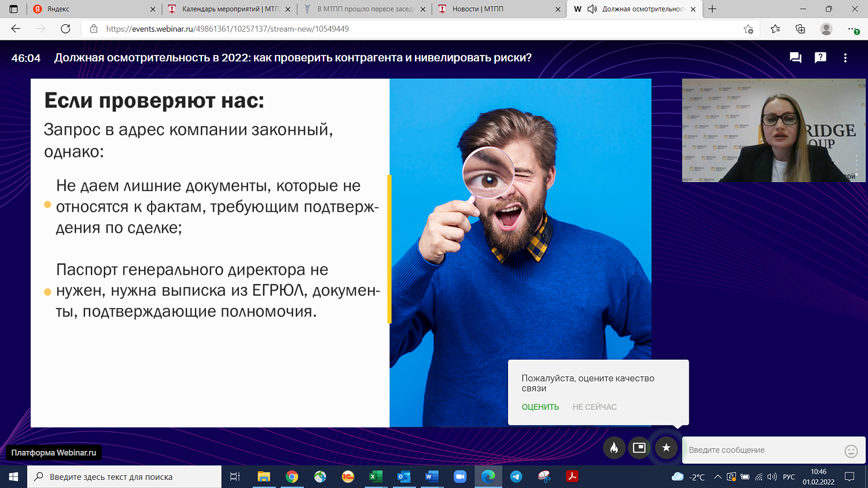
Task: Open Edge settings and more menu
Action: click(853, 29)
